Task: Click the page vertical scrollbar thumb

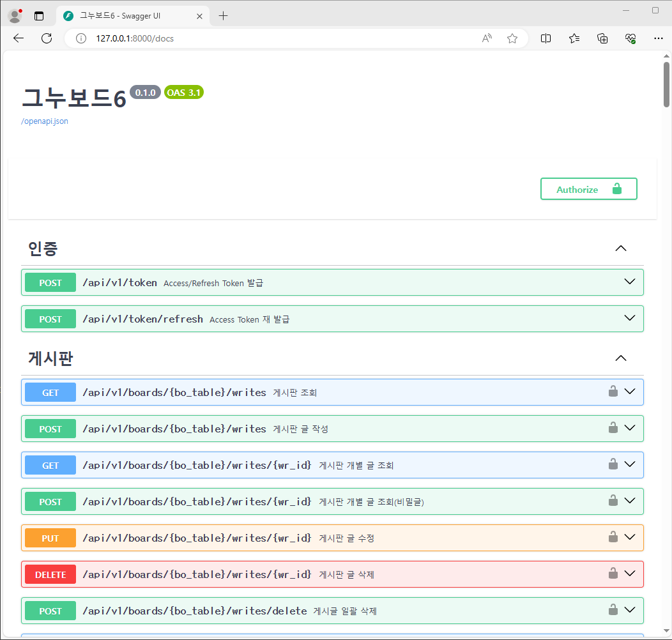Action: tap(666, 83)
